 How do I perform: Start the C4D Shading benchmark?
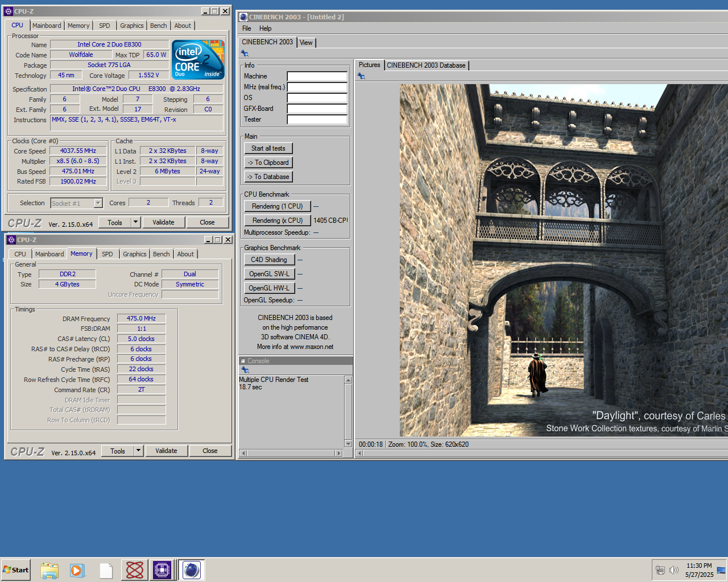(270, 260)
